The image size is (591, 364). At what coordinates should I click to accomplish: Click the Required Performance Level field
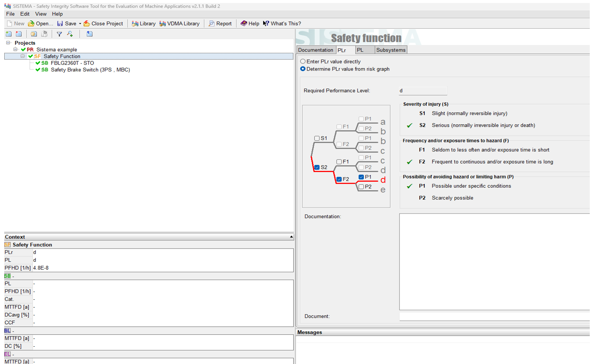[x=423, y=90]
